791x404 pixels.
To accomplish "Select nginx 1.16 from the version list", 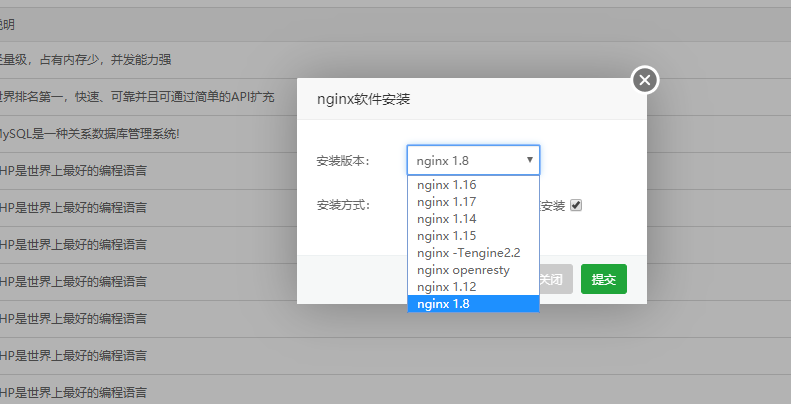I will (473, 185).
